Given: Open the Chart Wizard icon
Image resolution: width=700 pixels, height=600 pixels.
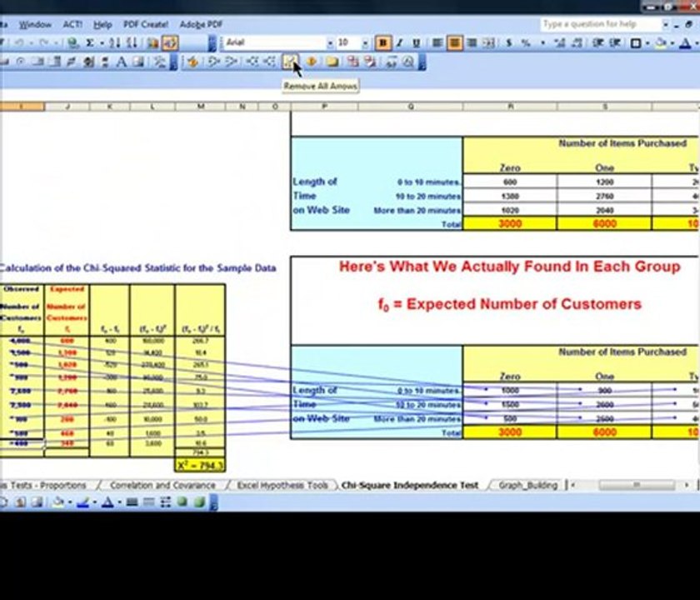Looking at the screenshot, I should coord(152,42).
